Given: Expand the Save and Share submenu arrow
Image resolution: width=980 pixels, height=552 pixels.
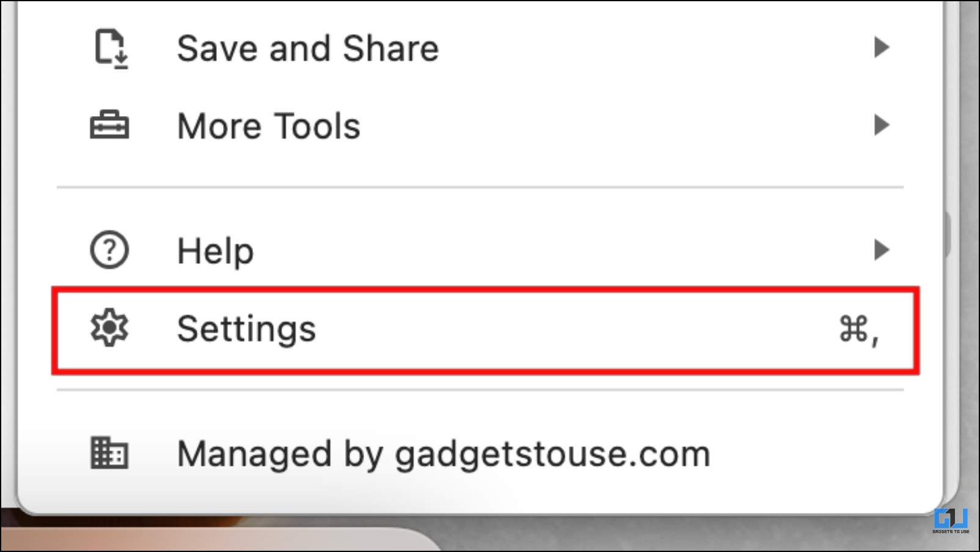Looking at the screenshot, I should [881, 47].
